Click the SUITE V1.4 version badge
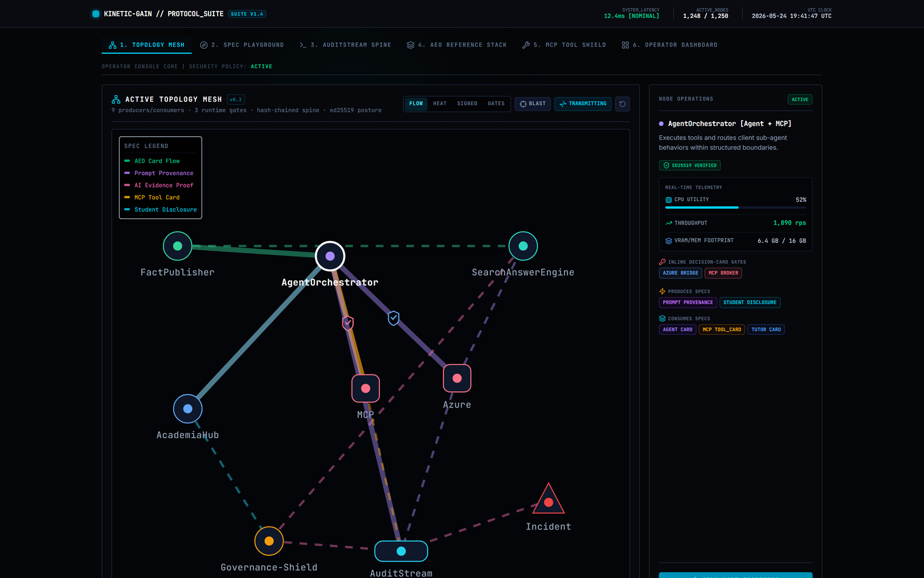 tap(247, 14)
